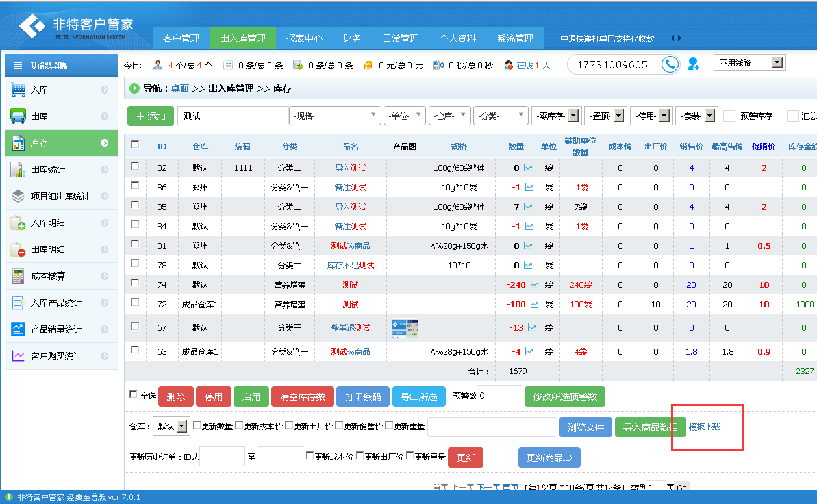Click the scroll arrows beside announcement ticker
The width and height of the screenshot is (817, 504).
coord(675,38)
